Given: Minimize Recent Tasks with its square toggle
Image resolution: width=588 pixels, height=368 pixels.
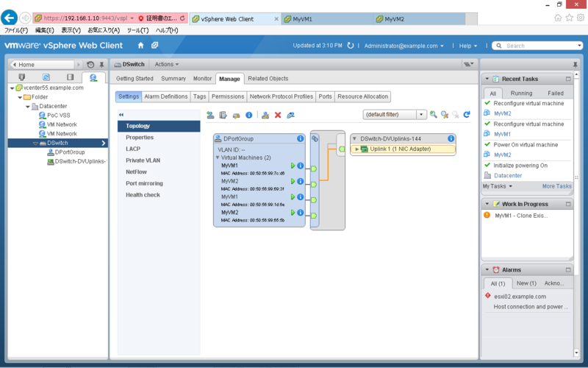Looking at the screenshot, I should pos(567,79).
